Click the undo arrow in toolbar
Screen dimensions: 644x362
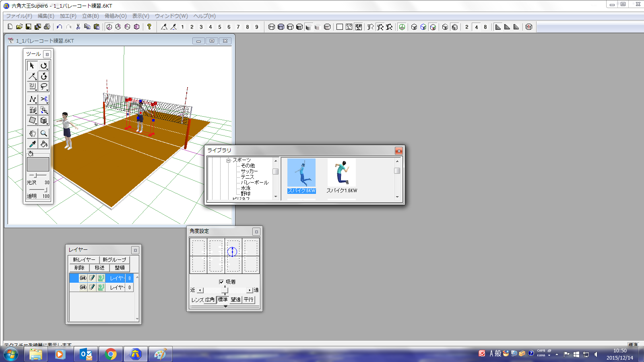pos(60,27)
